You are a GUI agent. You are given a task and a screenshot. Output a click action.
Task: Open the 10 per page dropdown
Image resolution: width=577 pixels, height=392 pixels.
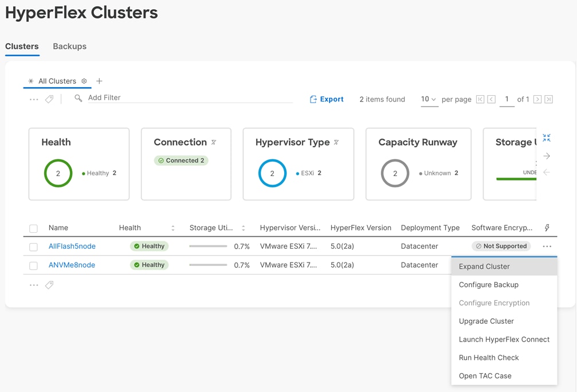[x=429, y=99]
